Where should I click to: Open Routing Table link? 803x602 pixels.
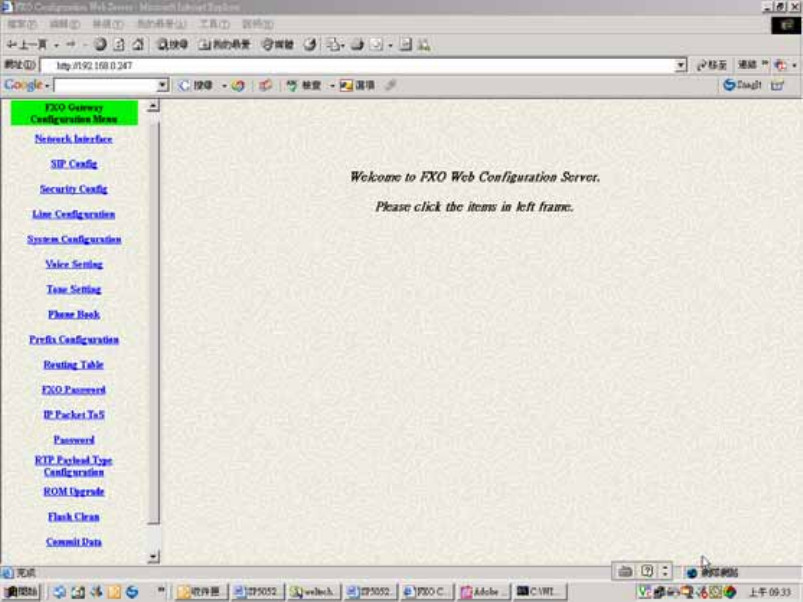(x=74, y=364)
